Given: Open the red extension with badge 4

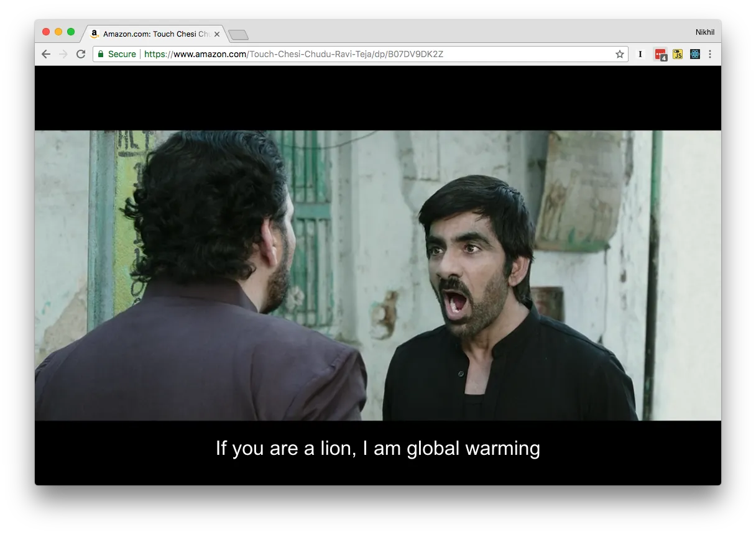Looking at the screenshot, I should 660,55.
